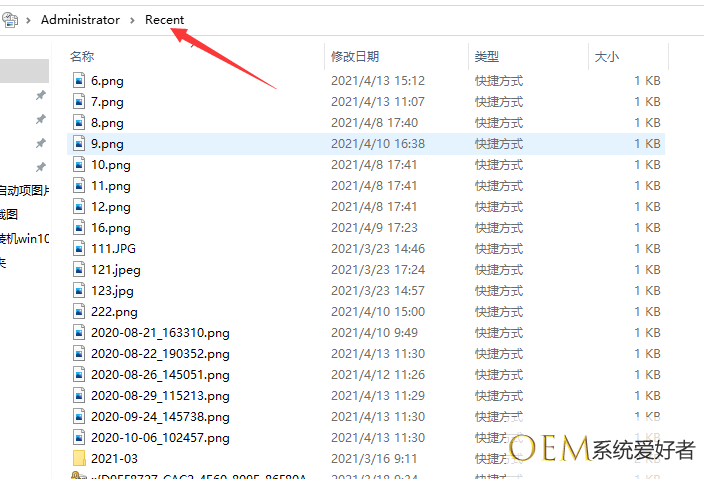The height and width of the screenshot is (479, 704).
Task: Sort by the 大小 column header
Action: [606, 57]
